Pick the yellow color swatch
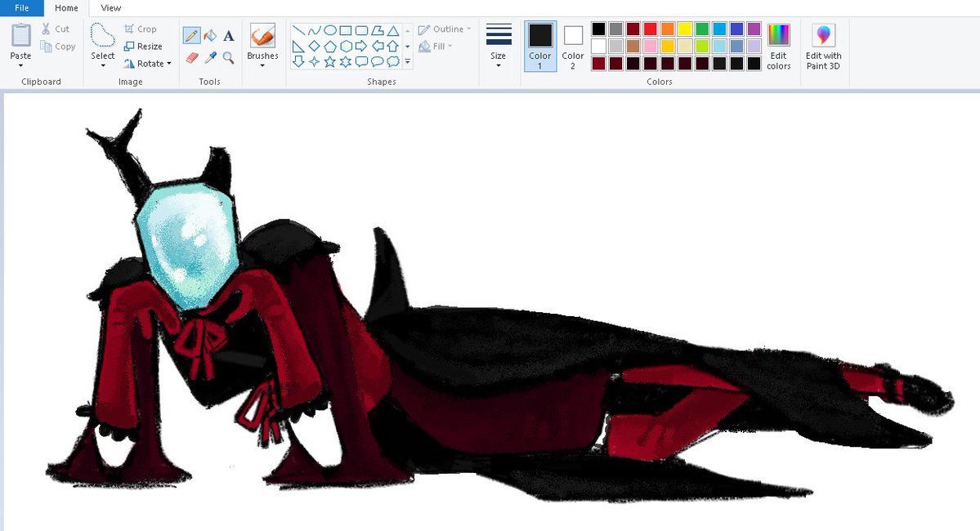Image resolution: width=980 pixels, height=531 pixels. coord(685,29)
